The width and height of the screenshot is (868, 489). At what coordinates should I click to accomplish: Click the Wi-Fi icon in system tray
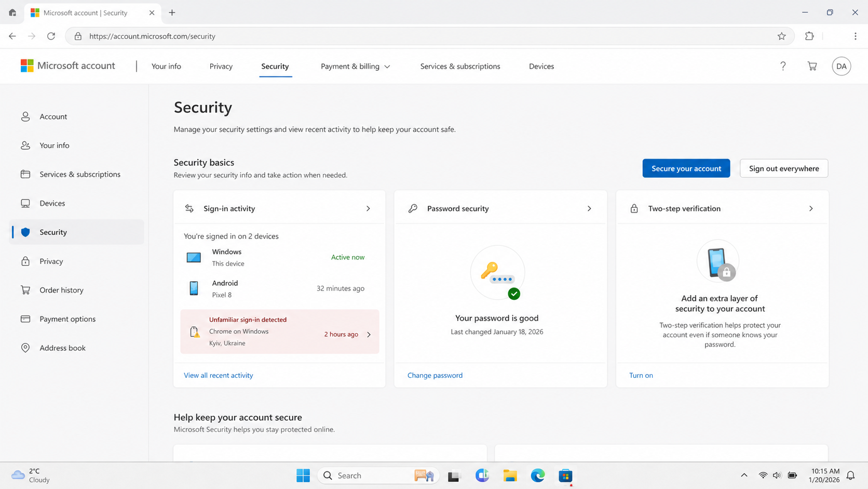[763, 475]
